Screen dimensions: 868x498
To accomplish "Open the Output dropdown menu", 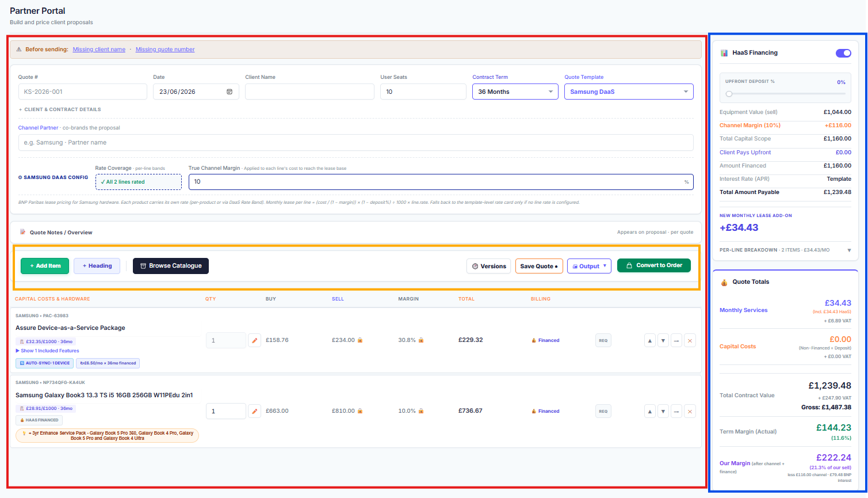I will point(589,266).
